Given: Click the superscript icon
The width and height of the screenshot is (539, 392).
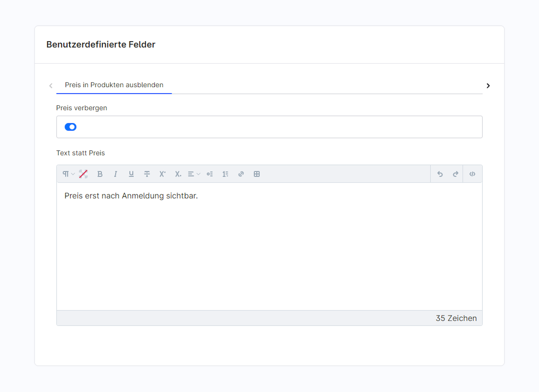Looking at the screenshot, I should pyautogui.click(x=163, y=174).
